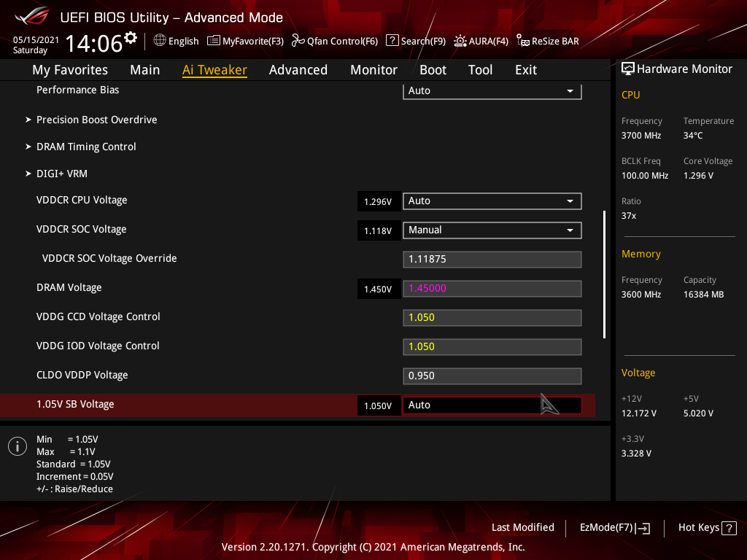Click the 5.020 V reading
Viewport: 747px width, 560px height.
pos(698,413)
